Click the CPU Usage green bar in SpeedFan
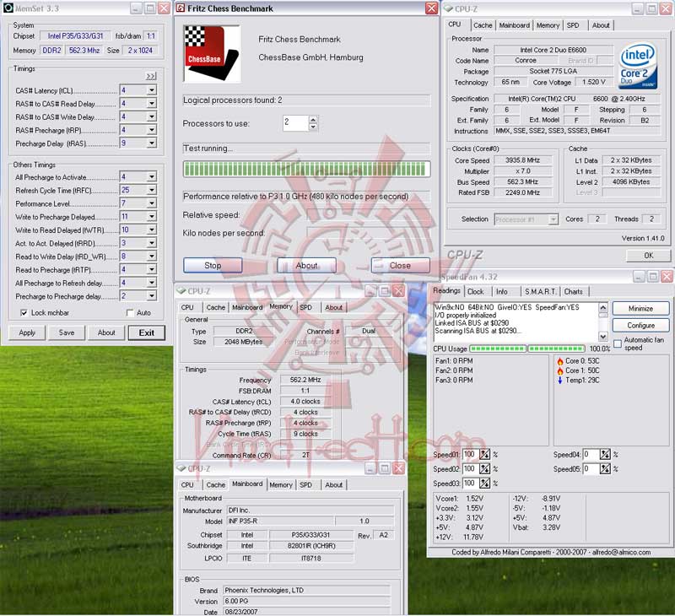This screenshot has height=616, width=675. click(x=526, y=349)
